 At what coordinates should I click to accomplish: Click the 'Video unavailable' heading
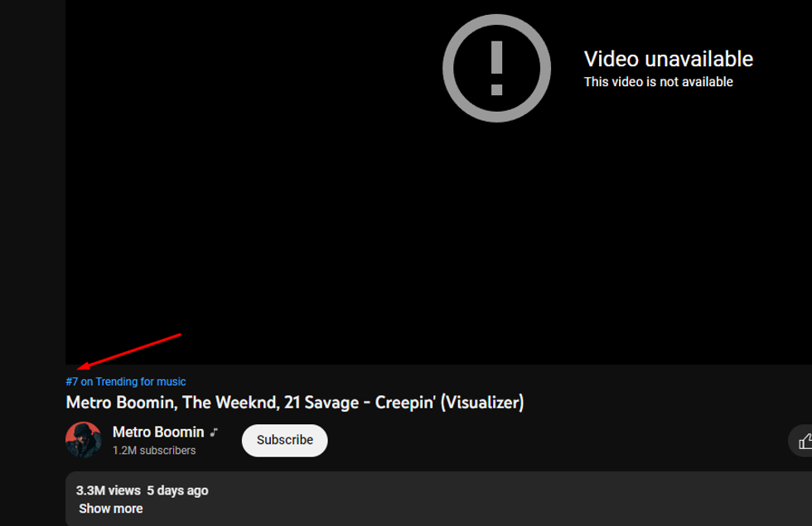pyautogui.click(x=669, y=59)
